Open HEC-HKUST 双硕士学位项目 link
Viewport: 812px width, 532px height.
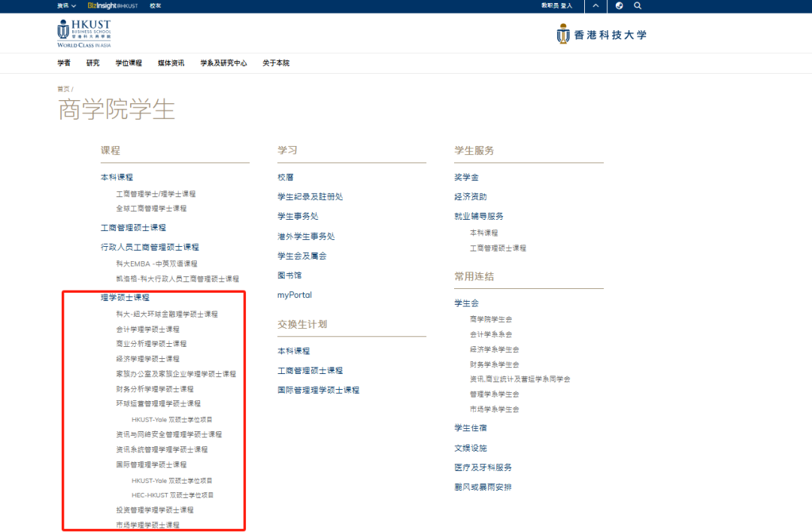(x=172, y=495)
